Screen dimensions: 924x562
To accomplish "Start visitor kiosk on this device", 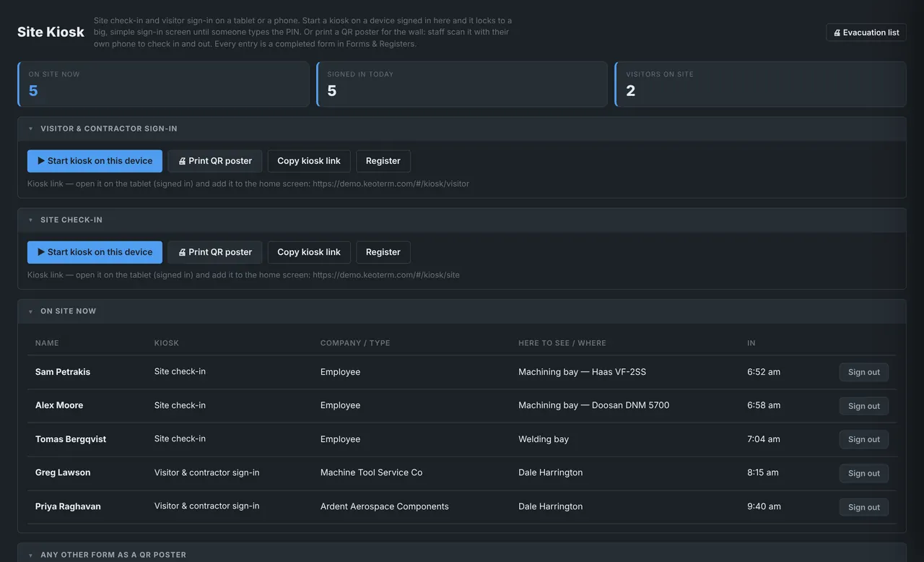I will [95, 161].
